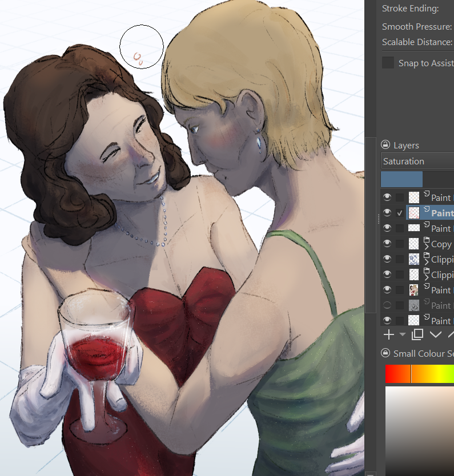
Task: Tick checkbox of Clipping group with blue splotches
Action: pos(400,259)
